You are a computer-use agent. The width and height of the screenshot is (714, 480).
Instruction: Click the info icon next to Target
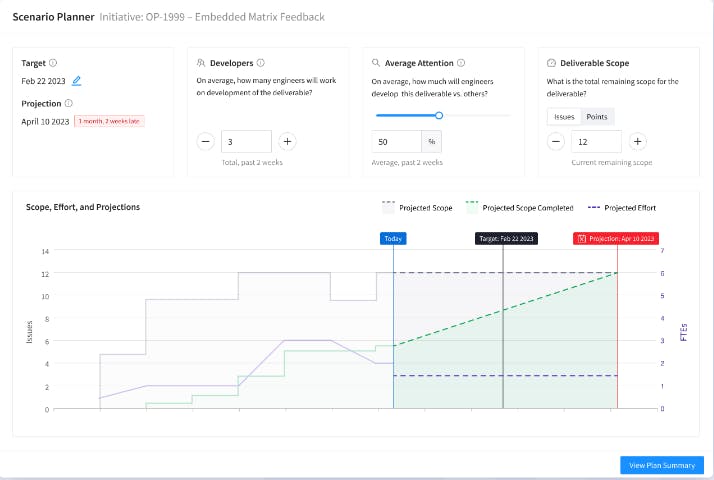point(53,62)
